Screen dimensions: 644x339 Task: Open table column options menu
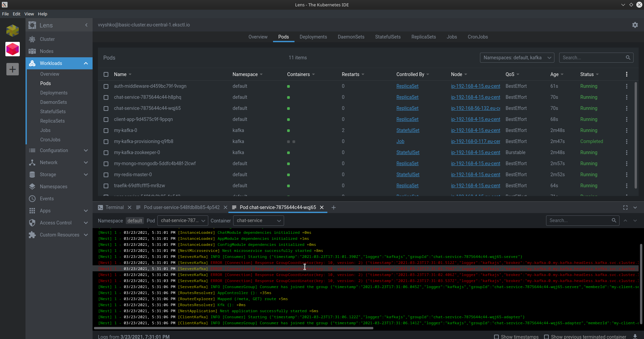[627, 74]
